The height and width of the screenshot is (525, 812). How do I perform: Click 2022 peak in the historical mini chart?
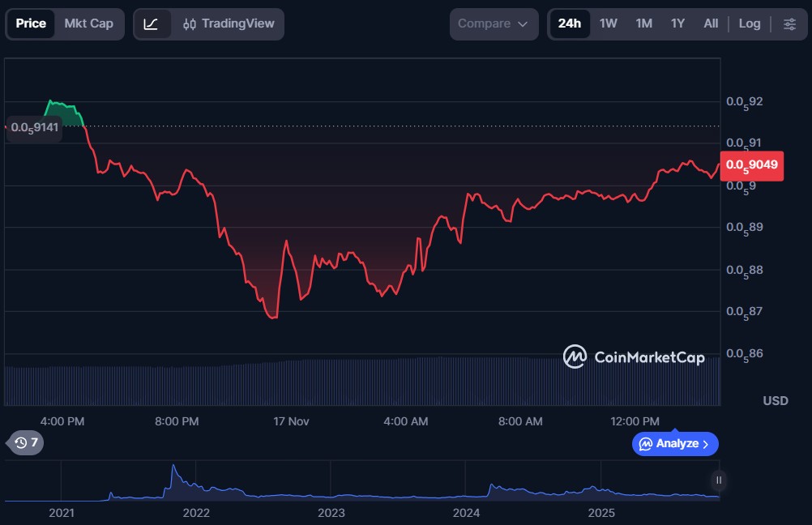click(x=173, y=468)
